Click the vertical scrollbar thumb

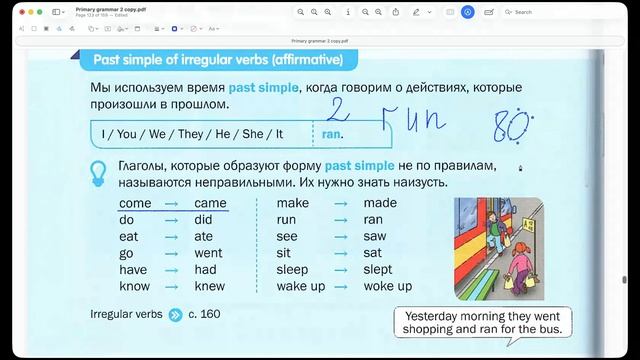click(x=624, y=280)
